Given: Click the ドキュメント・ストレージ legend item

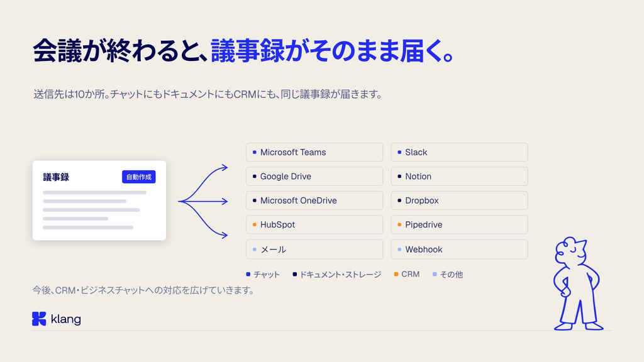Looking at the screenshot, I should (x=337, y=274).
